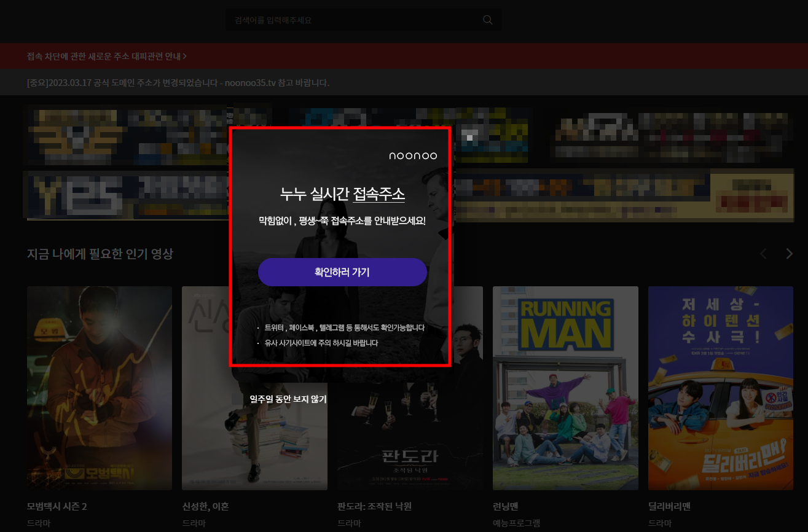Dismiss the popup with 일주일 동안 보지 않기

pos(287,399)
